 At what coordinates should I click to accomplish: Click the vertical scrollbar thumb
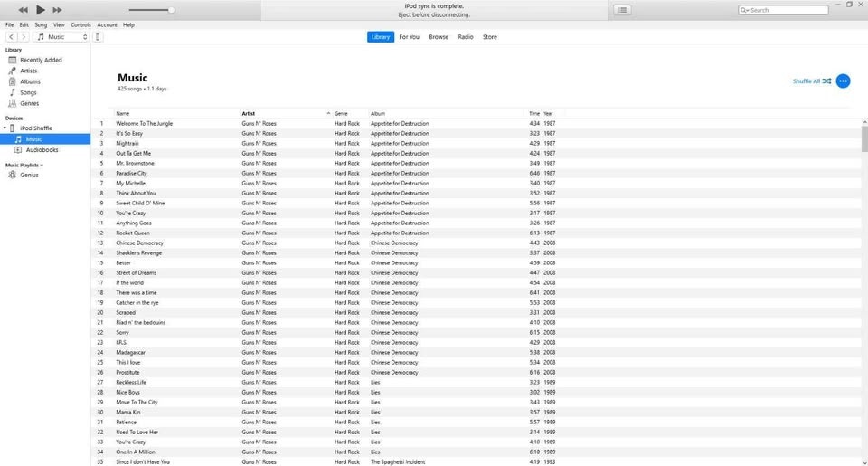[x=864, y=138]
